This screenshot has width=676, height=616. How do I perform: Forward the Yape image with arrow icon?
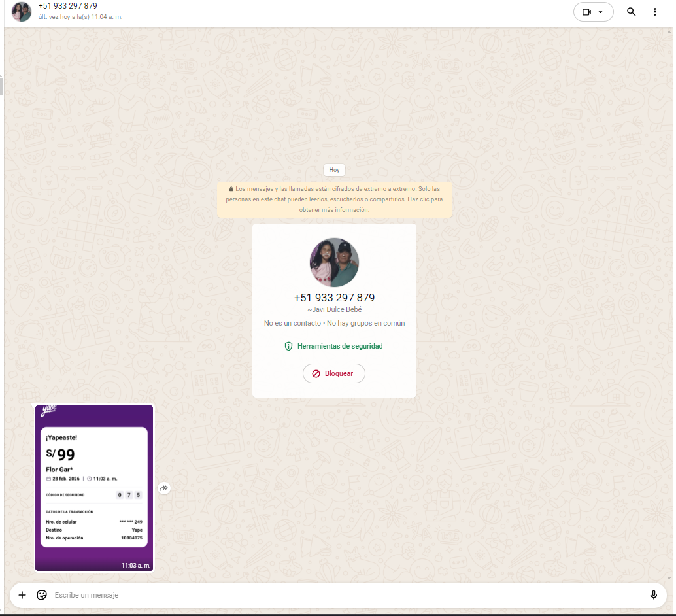point(164,488)
